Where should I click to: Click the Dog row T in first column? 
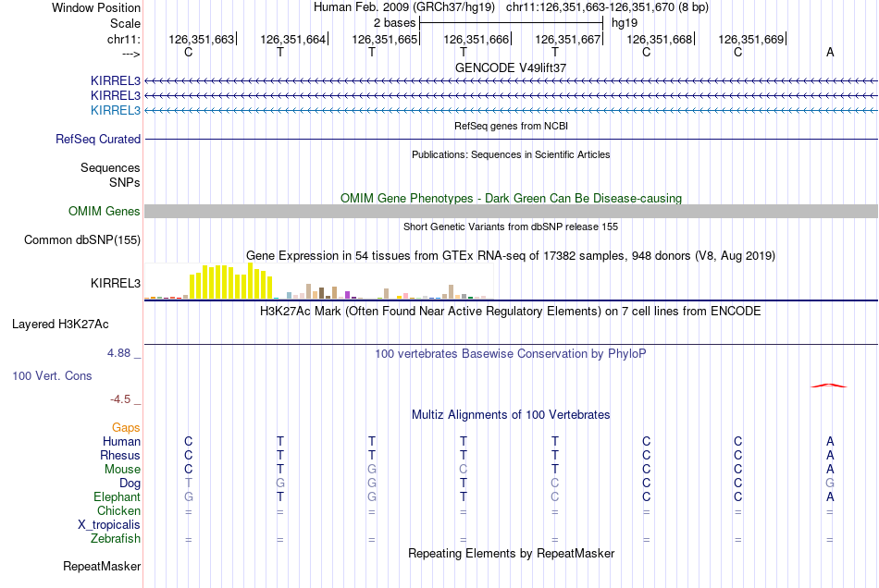[x=189, y=484]
